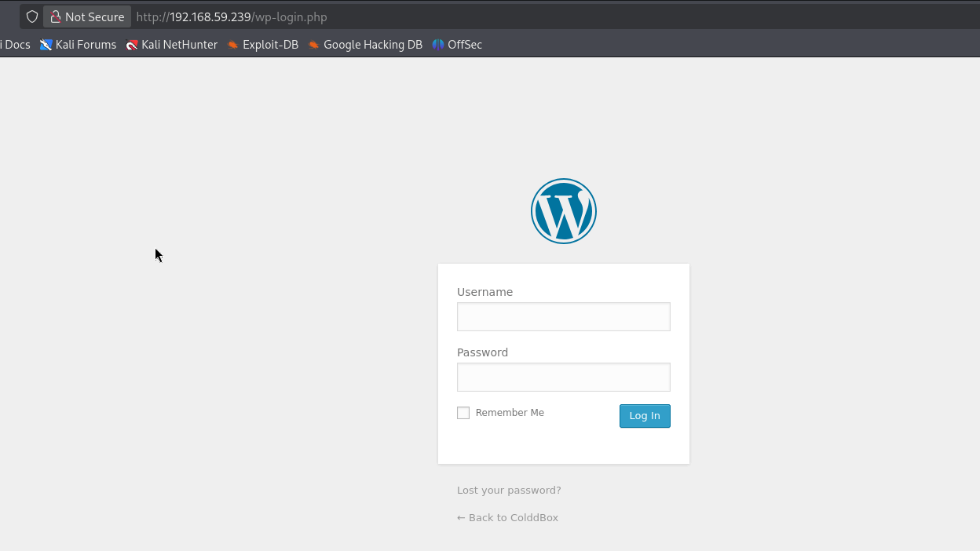The height and width of the screenshot is (551, 980).
Task: Open the Not Secure padlock info
Action: 87,16
